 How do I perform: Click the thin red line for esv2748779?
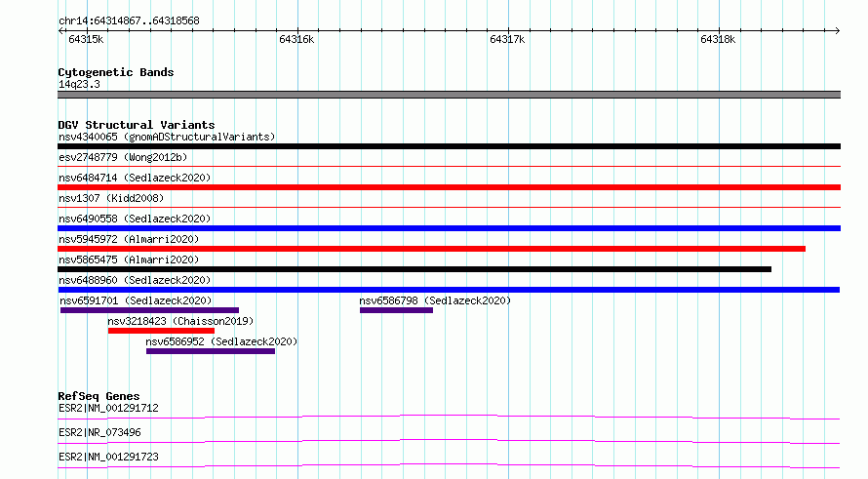coord(449,166)
